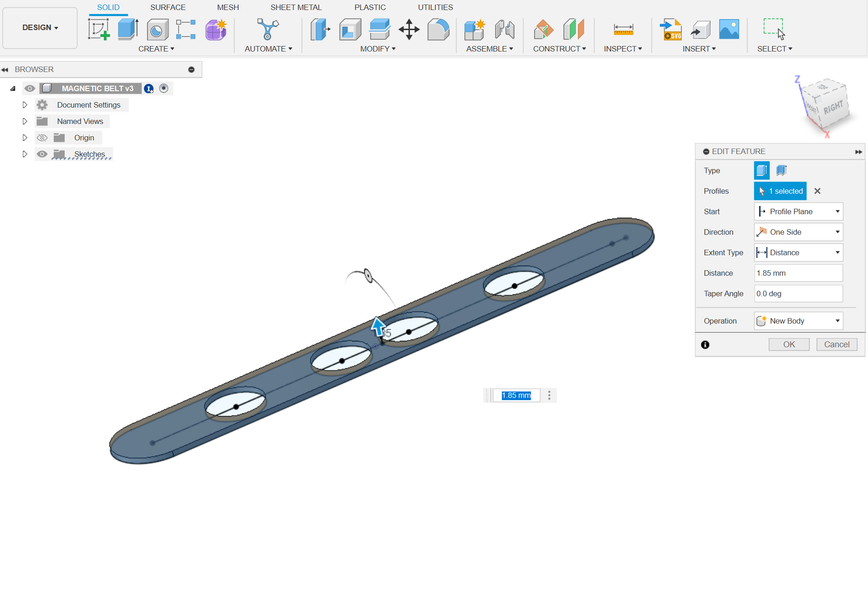Switch to the SHEET METAL tab

[x=296, y=7]
